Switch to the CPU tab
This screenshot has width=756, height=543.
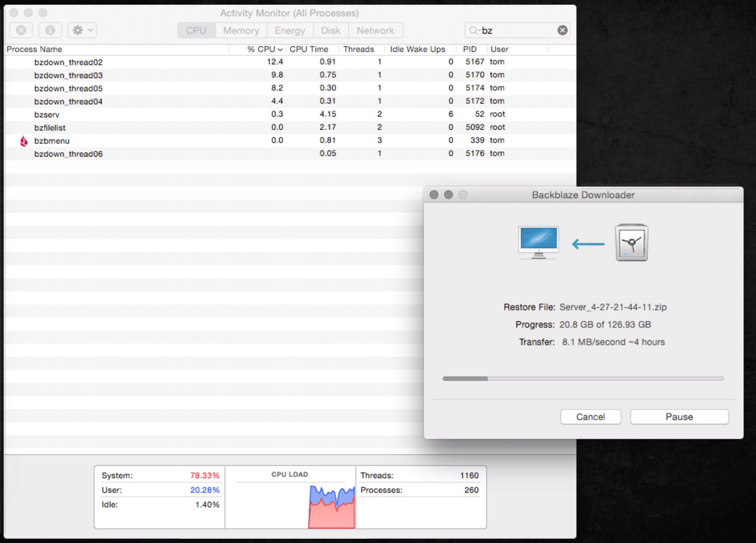(196, 30)
